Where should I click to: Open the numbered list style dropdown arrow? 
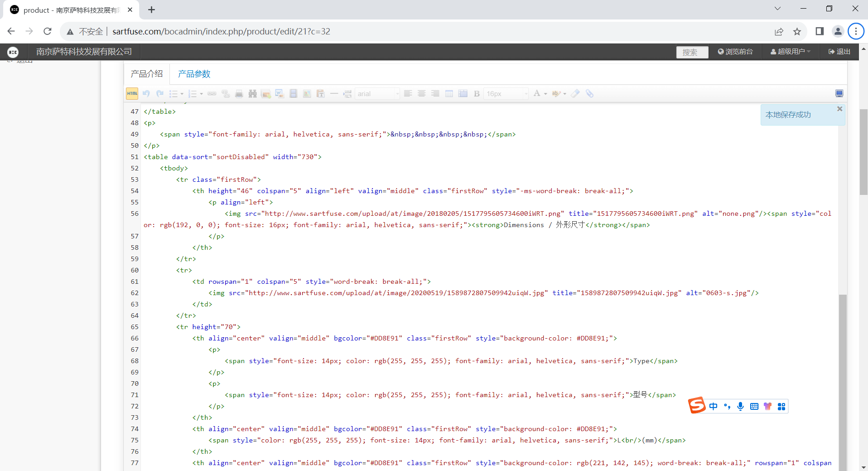[202, 94]
